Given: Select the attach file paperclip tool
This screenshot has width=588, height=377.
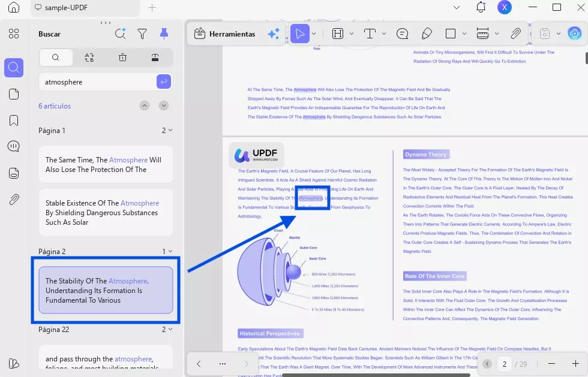Looking at the screenshot, I should click(x=515, y=34).
